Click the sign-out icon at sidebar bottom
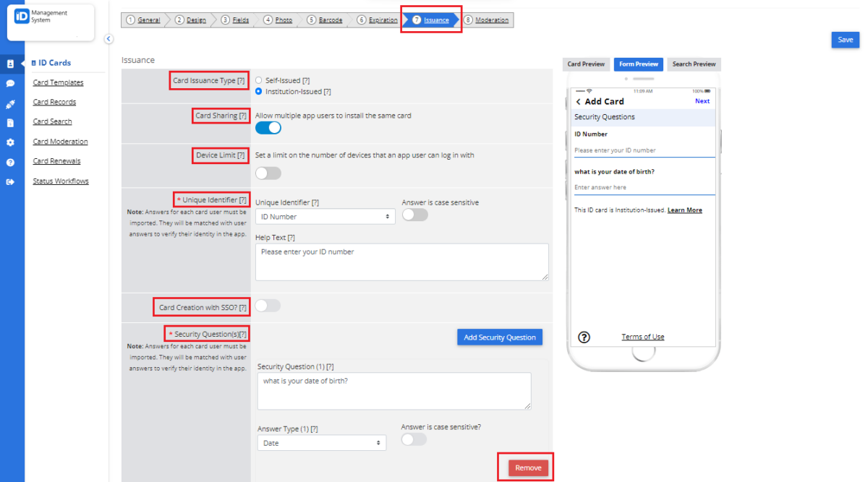The width and height of the screenshot is (868, 482). [x=9, y=181]
